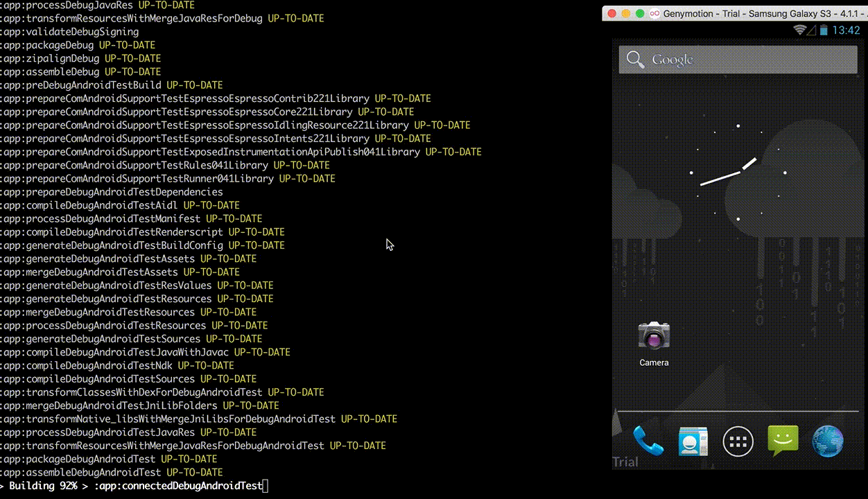Click the :app:prepareDebugAndroidTestDependencies line
Screen dimensions: 868x499
click(112, 192)
